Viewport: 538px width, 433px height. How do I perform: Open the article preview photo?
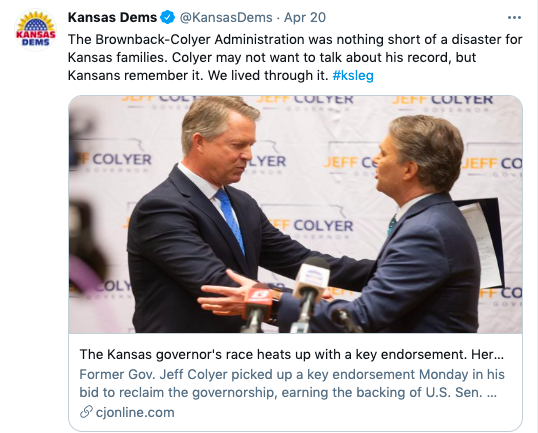click(x=295, y=214)
